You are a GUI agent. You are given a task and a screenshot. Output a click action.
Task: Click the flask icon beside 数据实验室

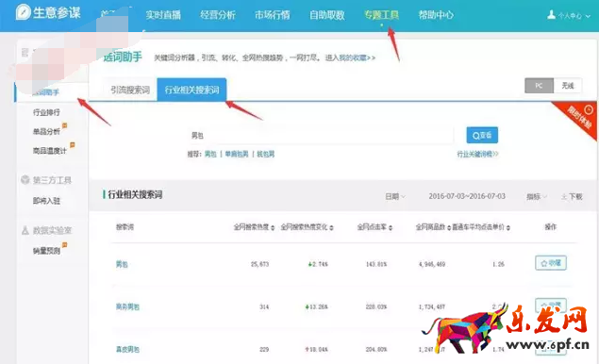point(25,230)
